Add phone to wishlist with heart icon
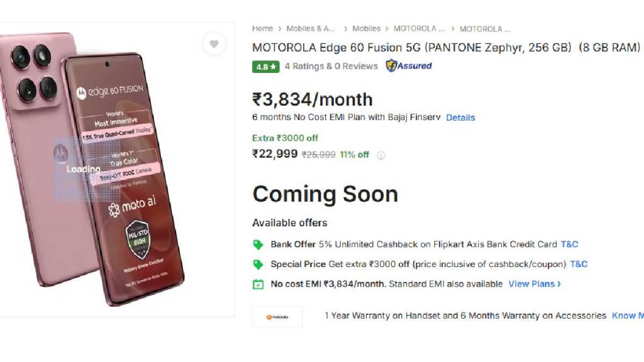 (x=214, y=44)
